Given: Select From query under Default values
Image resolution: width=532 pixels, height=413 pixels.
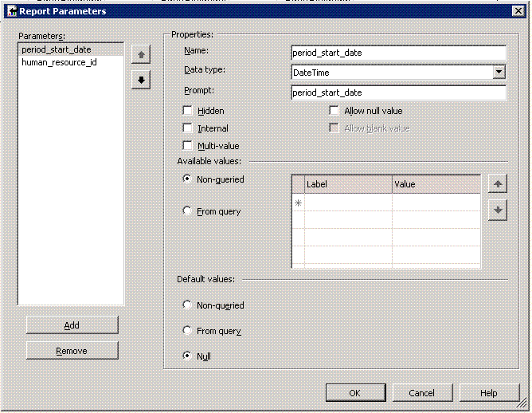Looking at the screenshot, I should coord(188,331).
